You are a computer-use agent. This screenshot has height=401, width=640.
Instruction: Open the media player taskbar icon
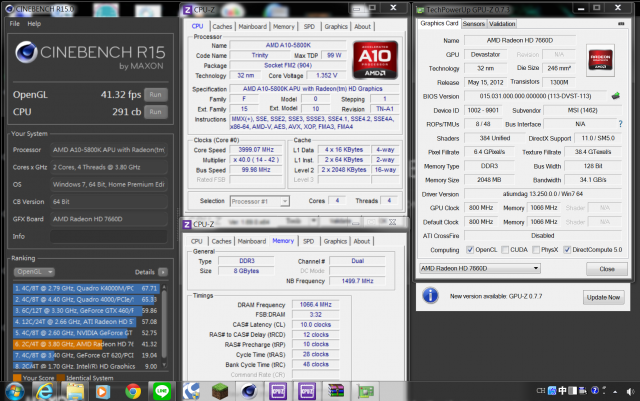click(x=102, y=392)
